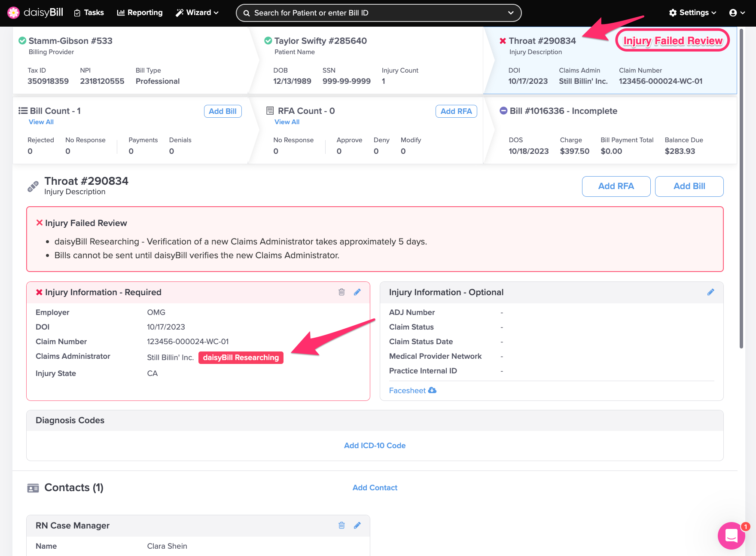
Task: Click the Add Contact link
Action: tap(375, 488)
